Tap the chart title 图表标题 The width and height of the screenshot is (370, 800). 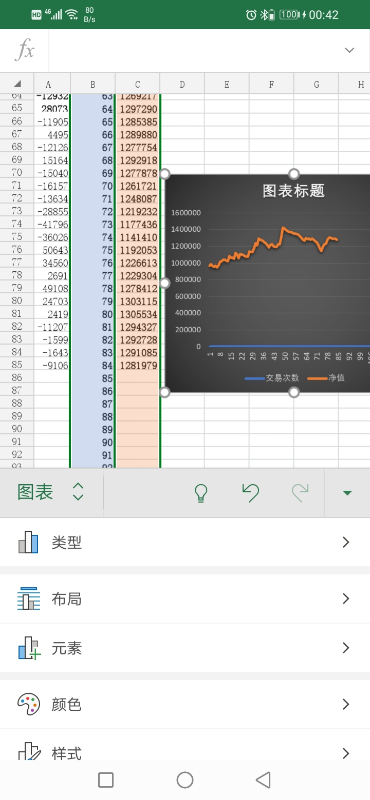293,191
